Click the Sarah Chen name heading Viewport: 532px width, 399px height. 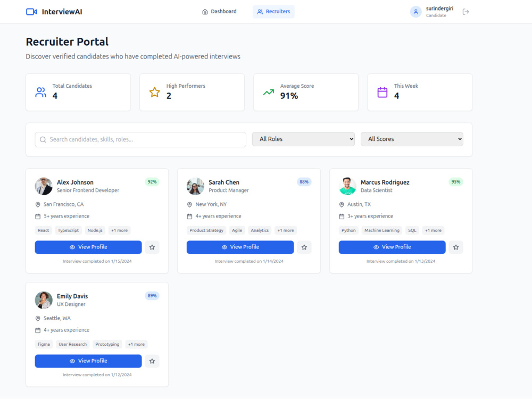pos(224,182)
